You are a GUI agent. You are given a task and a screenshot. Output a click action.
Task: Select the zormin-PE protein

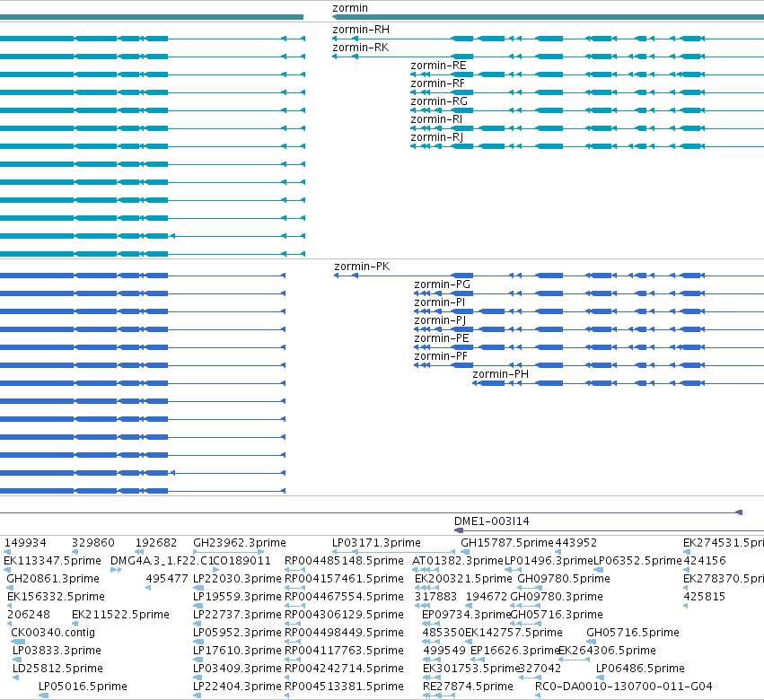pos(442,338)
